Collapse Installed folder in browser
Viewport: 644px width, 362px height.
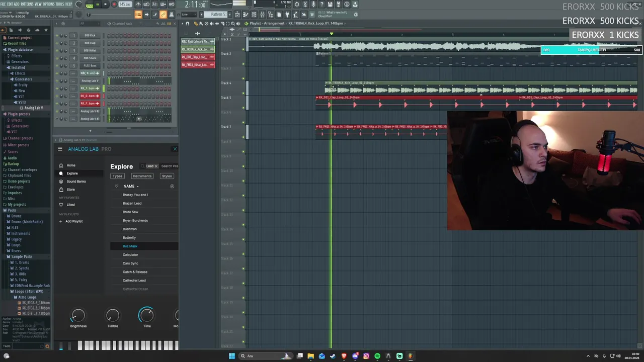coord(18,67)
